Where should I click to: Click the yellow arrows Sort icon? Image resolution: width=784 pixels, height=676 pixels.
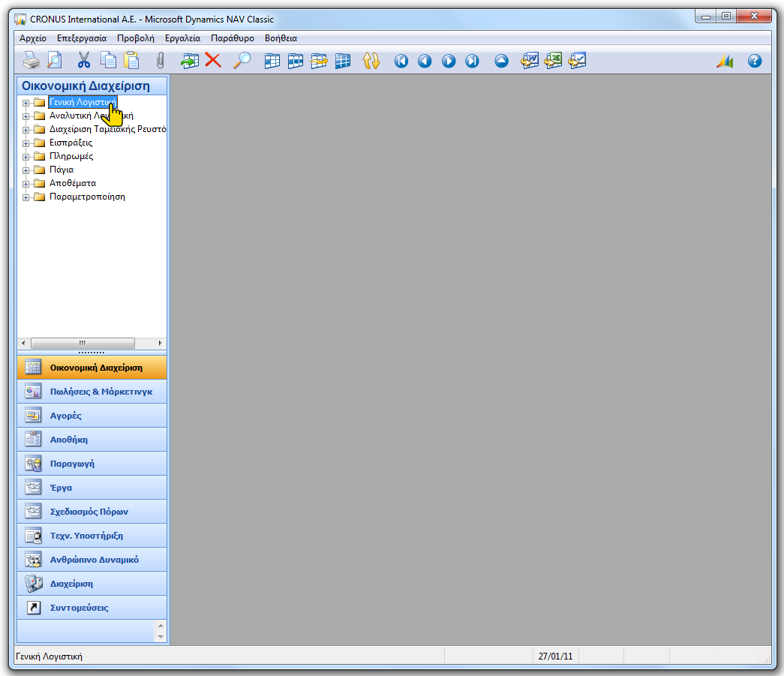(x=371, y=61)
